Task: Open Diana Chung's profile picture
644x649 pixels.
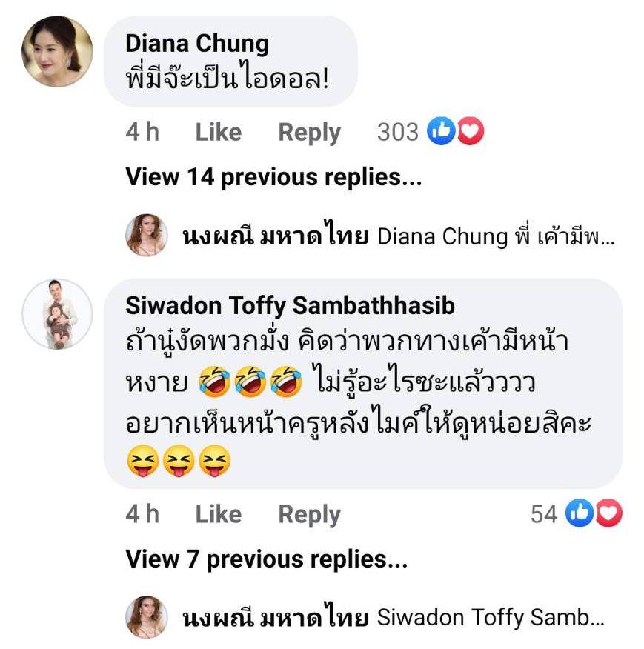Action: tap(57, 52)
